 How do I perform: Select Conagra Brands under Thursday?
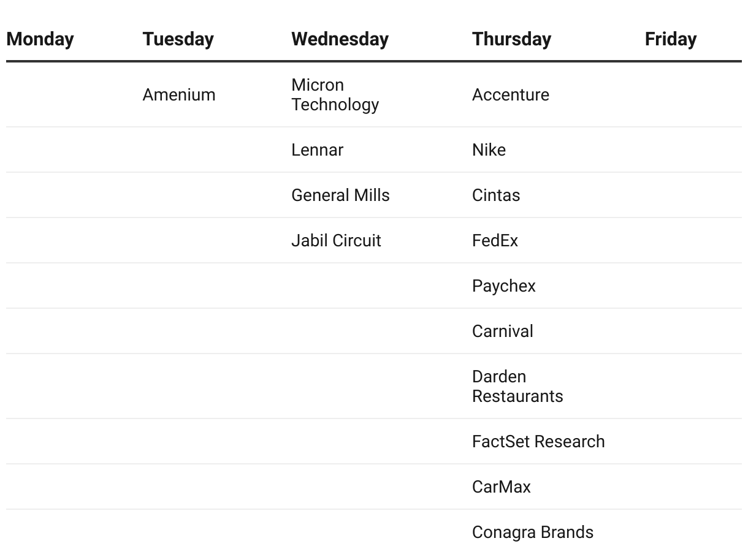pos(532,532)
